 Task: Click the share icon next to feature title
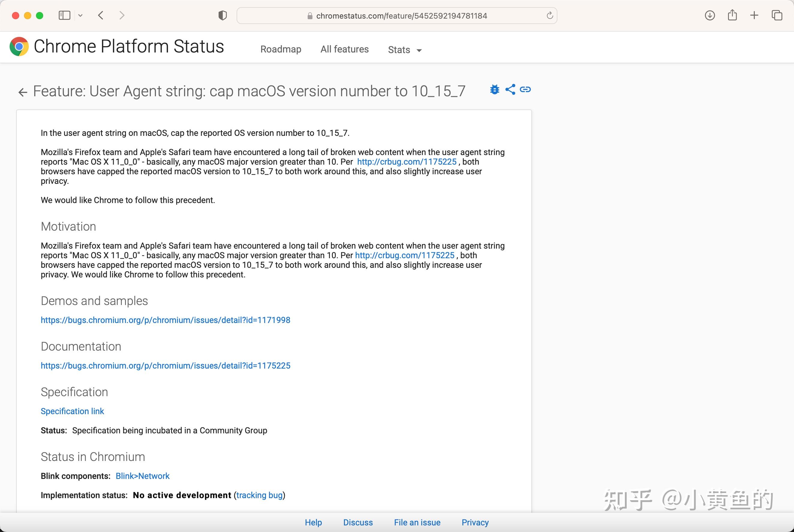click(510, 90)
